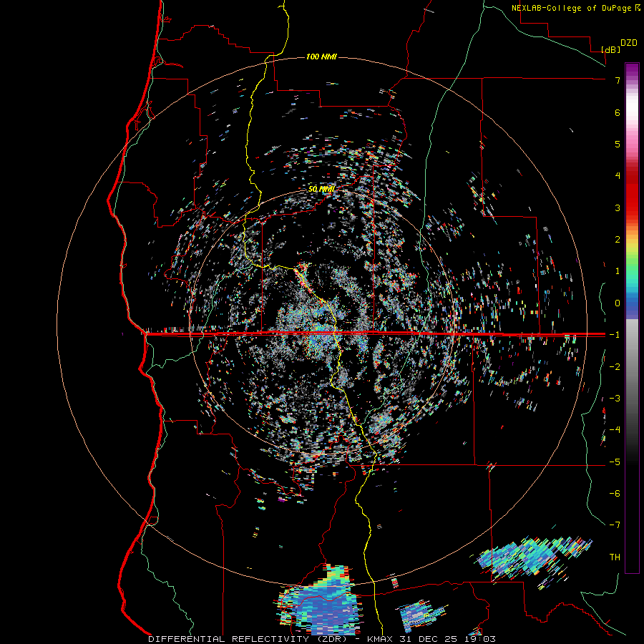Click the KMAX station identifier
The width and height of the screenshot is (644, 644).
[x=381, y=639]
